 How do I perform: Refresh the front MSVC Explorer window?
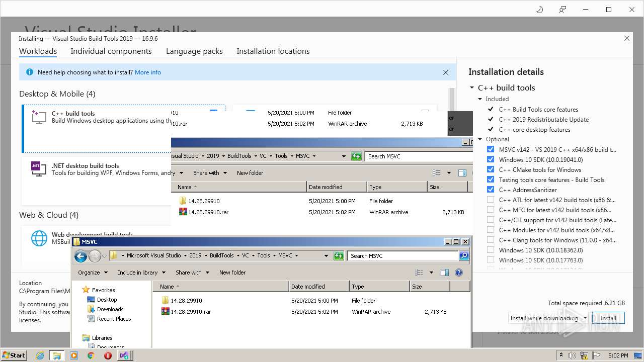(x=339, y=256)
